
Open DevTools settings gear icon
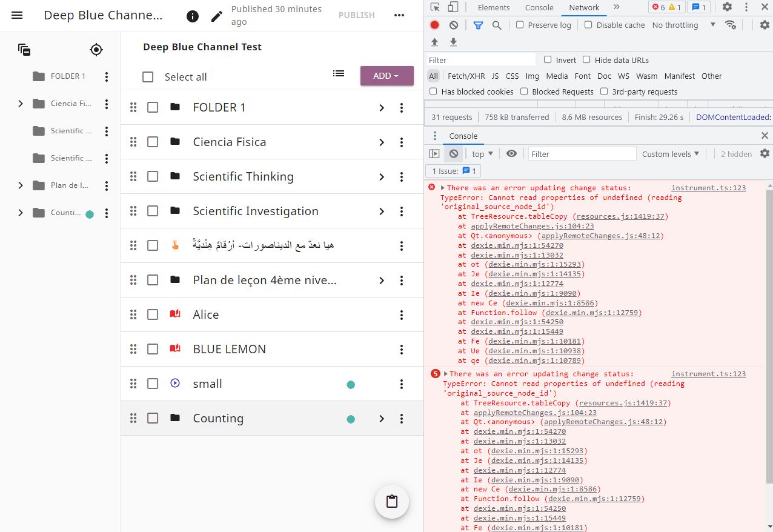[727, 7]
